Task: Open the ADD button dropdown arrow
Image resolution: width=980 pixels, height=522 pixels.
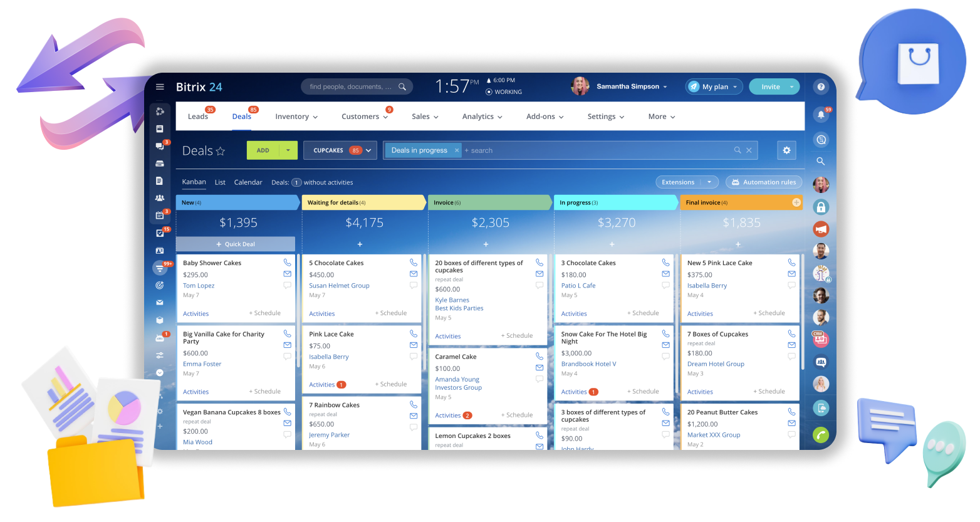Action: click(288, 150)
